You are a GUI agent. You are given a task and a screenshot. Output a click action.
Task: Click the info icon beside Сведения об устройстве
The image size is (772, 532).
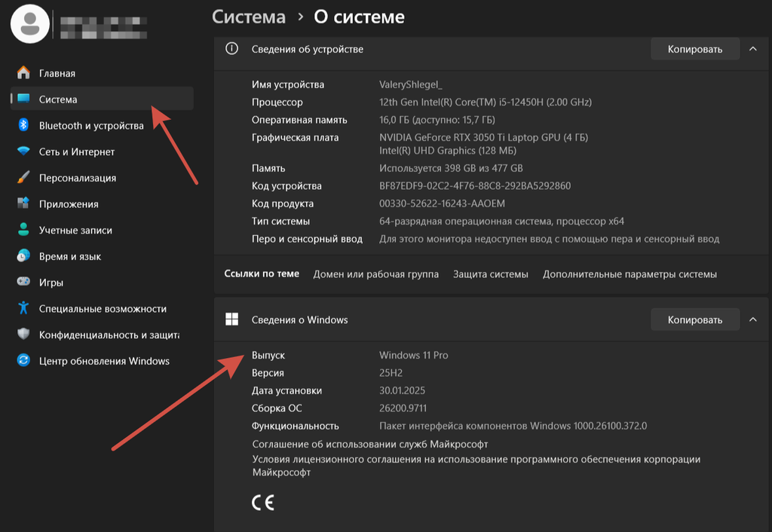(231, 49)
